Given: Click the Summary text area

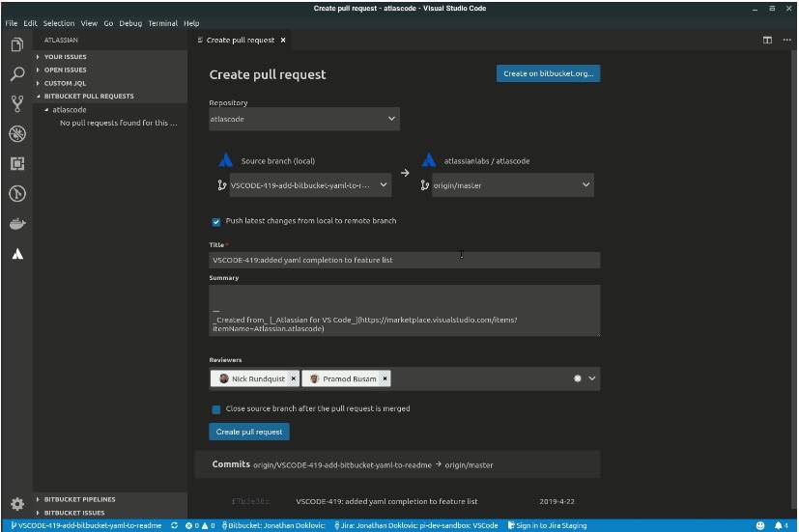Looking at the screenshot, I should [x=405, y=311].
